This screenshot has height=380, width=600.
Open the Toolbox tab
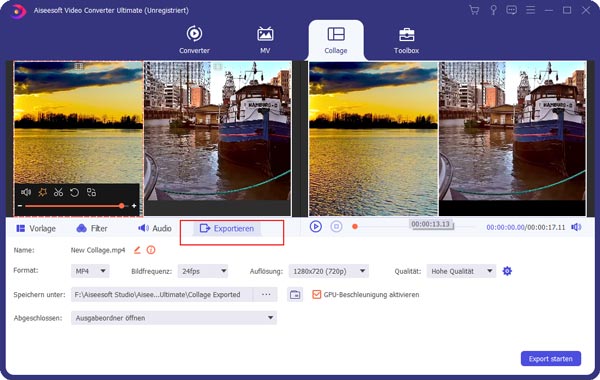406,40
